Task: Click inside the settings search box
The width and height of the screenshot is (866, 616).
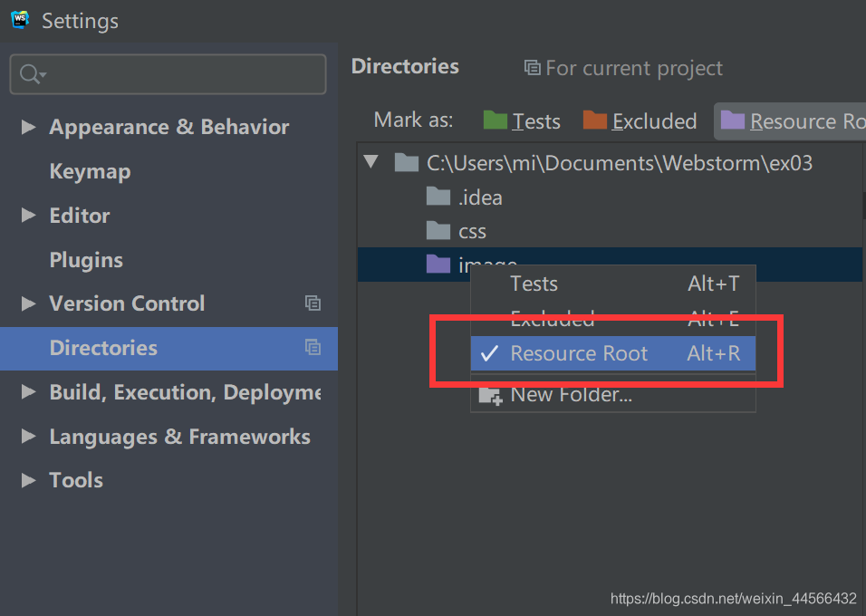Action: 168,73
